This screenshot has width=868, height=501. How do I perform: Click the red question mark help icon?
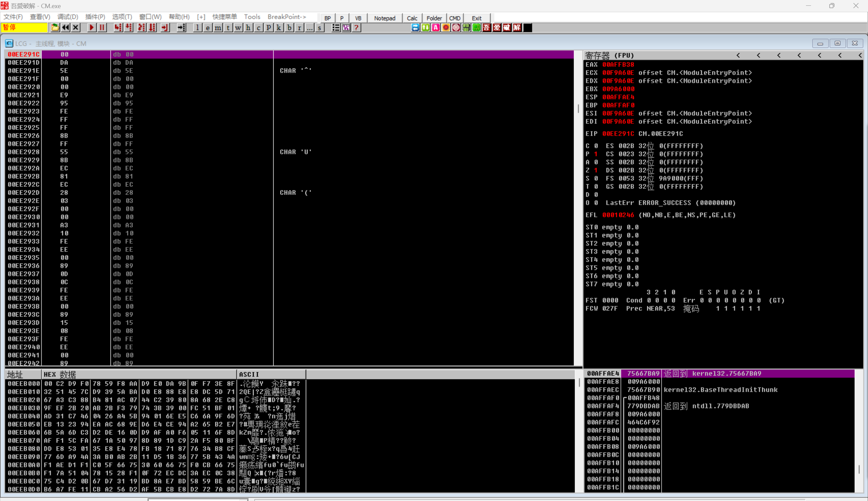coord(356,27)
